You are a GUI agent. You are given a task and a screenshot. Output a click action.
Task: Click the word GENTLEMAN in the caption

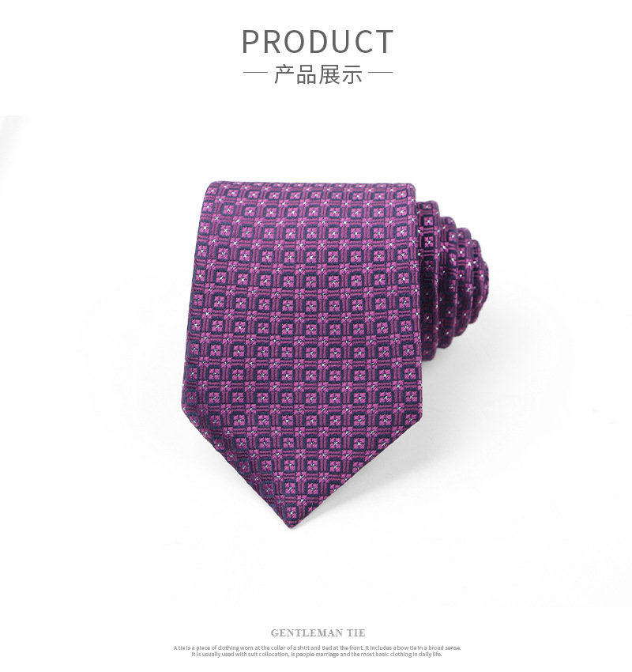pyautogui.click(x=305, y=633)
